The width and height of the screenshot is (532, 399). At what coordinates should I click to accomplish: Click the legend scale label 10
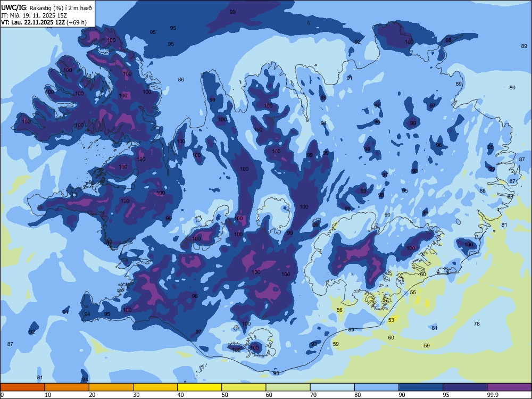(x=48, y=395)
